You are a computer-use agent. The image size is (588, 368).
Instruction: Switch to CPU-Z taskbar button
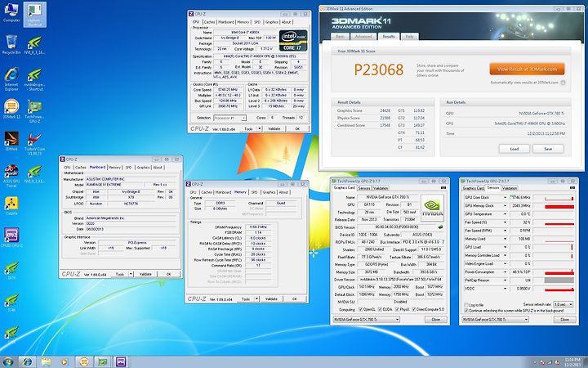coord(120,362)
